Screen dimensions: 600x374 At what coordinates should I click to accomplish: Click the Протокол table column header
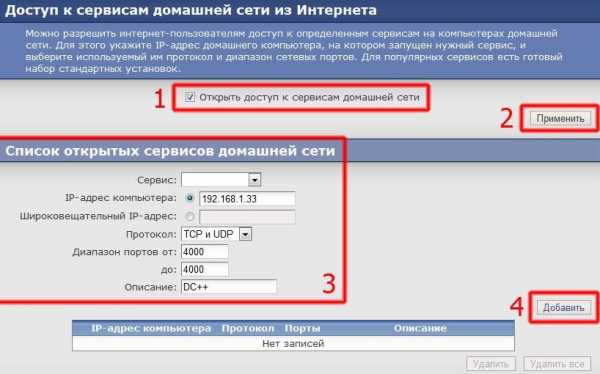[x=248, y=328]
